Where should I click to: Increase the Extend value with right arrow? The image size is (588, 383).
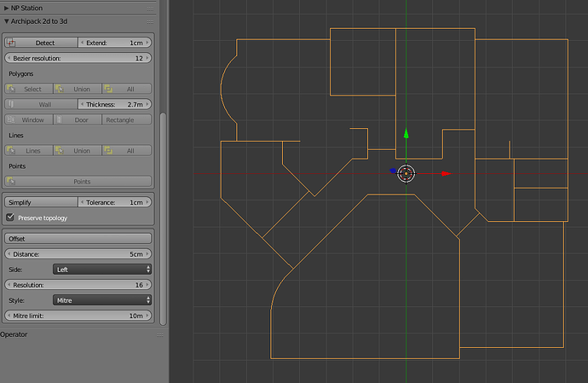(x=147, y=43)
